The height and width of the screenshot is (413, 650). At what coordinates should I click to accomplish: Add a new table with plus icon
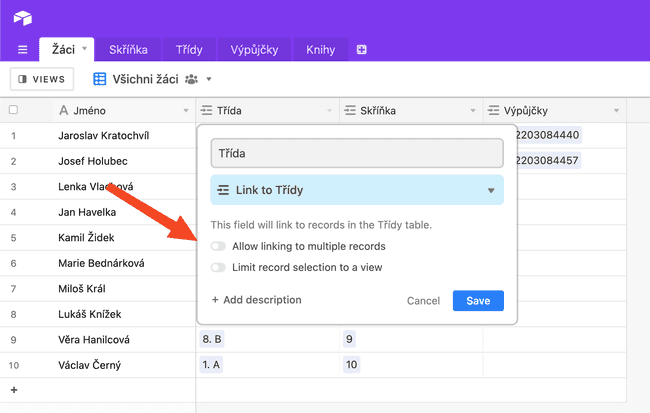361,50
